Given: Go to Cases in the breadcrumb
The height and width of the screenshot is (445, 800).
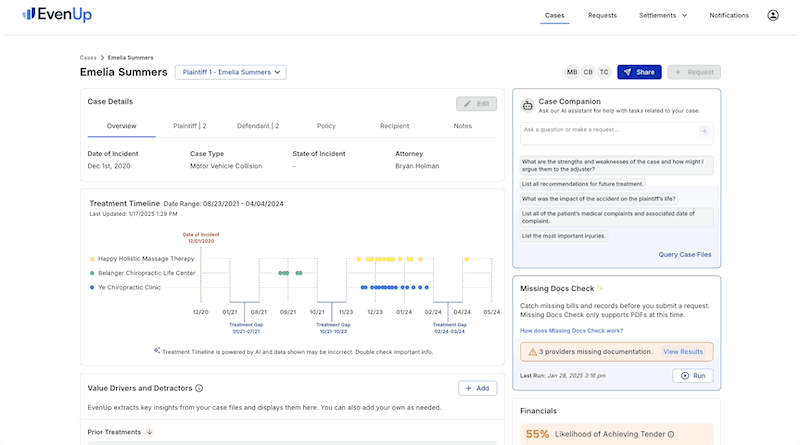Looking at the screenshot, I should pos(88,57).
